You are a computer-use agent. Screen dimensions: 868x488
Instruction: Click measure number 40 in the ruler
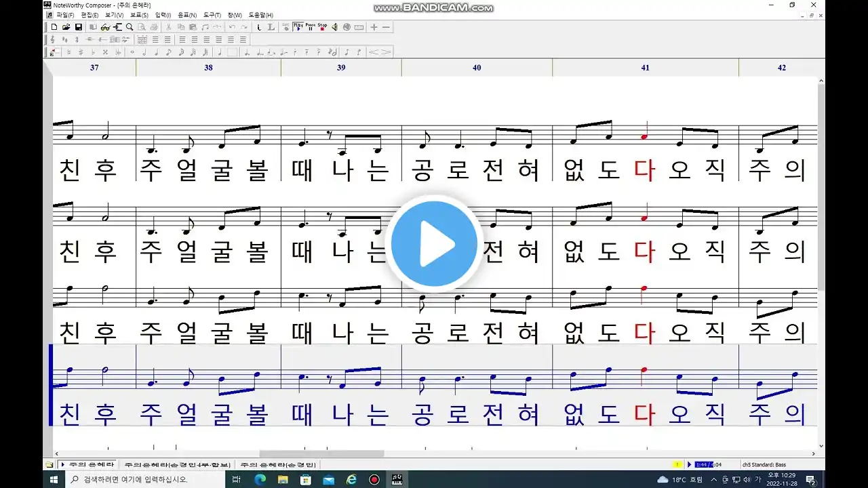[477, 68]
